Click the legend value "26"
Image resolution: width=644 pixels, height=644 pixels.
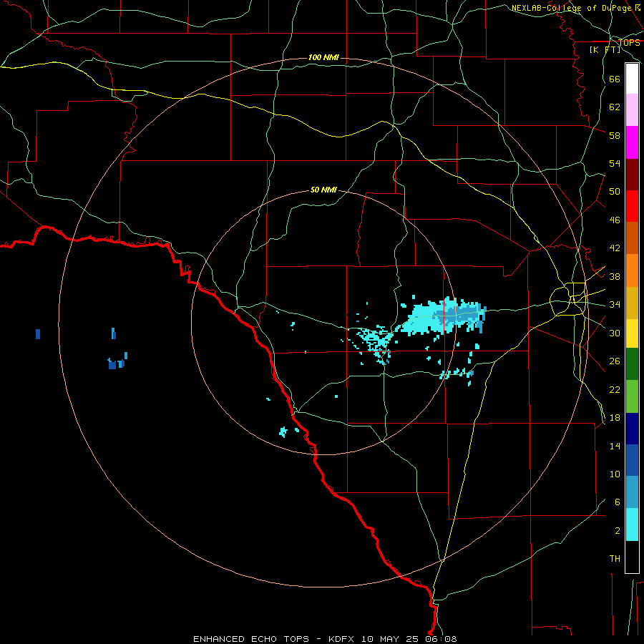615,361
